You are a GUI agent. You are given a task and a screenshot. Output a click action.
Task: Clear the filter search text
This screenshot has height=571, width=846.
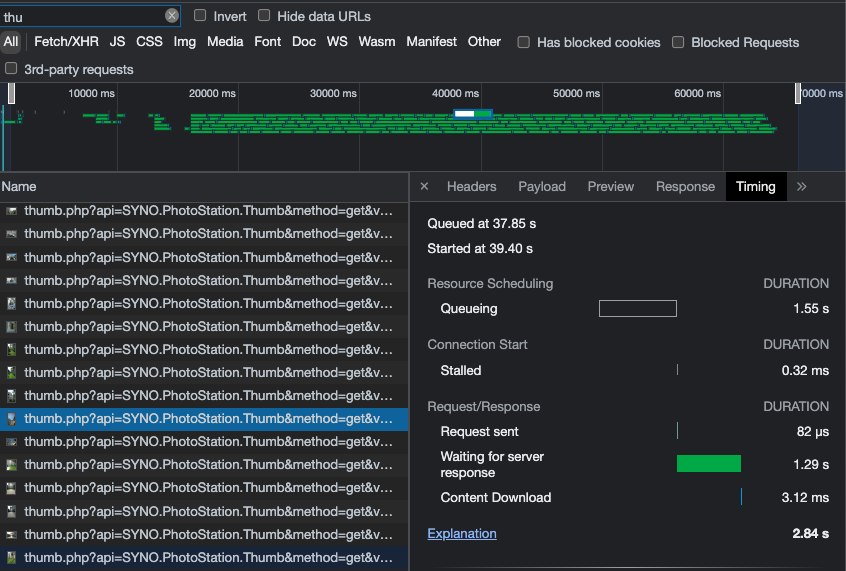pos(172,16)
